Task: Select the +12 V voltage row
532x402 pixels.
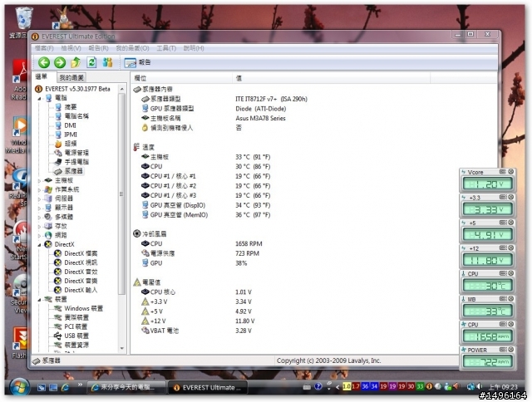Action: (x=198, y=321)
